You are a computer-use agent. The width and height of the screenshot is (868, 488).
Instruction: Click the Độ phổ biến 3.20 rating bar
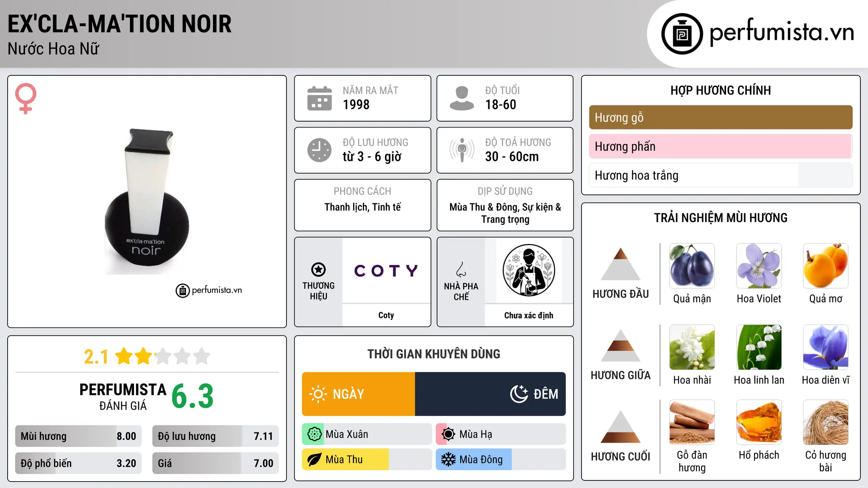point(78,463)
